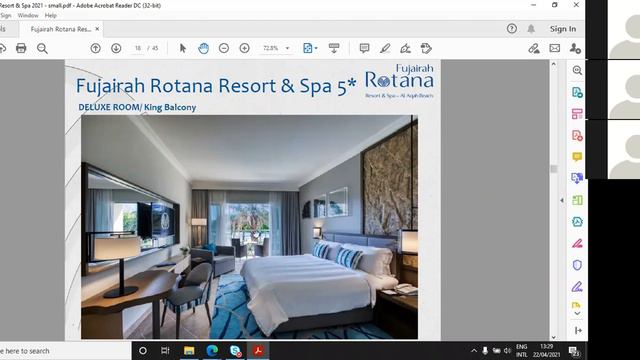Open Task View on taskbar
This screenshot has width=640, height=360.
pos(165,351)
